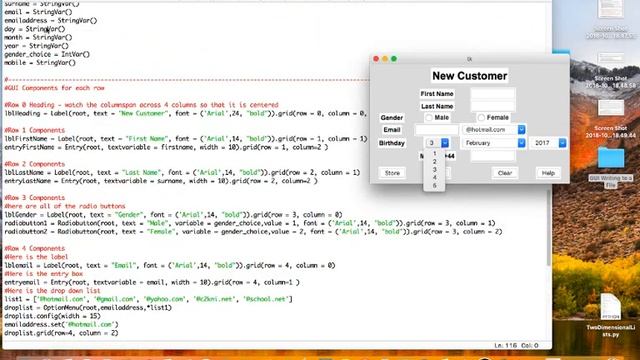Viewport: 640px width, 360px height.
Task: Click the 'droplist = OptionMenu' code line
Action: click(88, 307)
